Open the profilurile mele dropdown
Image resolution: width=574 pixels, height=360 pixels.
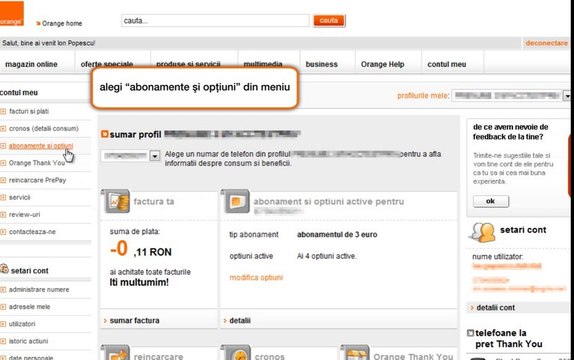[511, 96]
